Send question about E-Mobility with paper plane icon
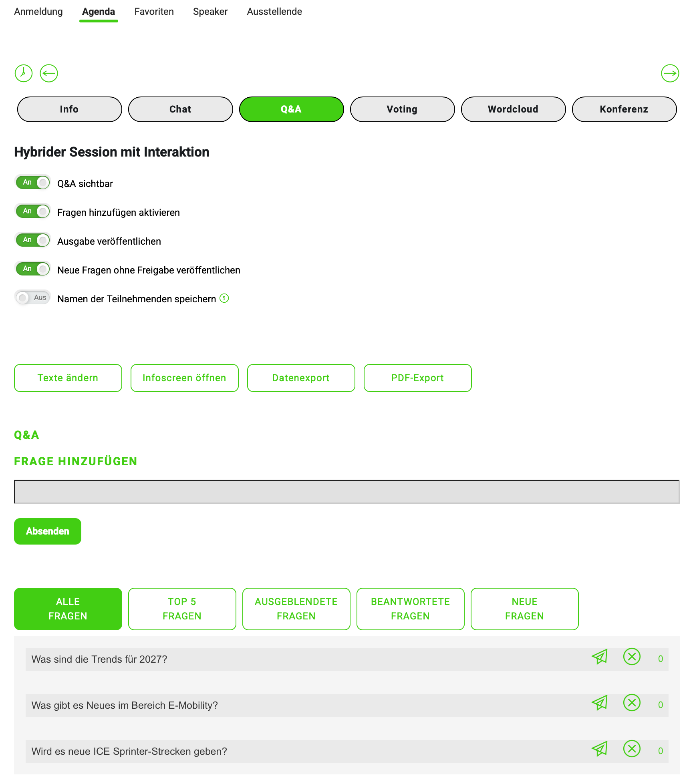This screenshot has height=784, width=693. pos(600,703)
